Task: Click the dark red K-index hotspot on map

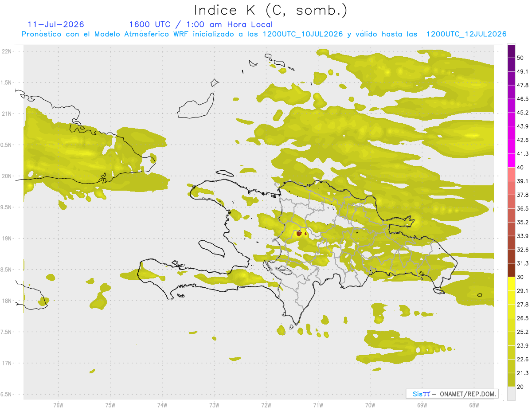Action: point(299,233)
